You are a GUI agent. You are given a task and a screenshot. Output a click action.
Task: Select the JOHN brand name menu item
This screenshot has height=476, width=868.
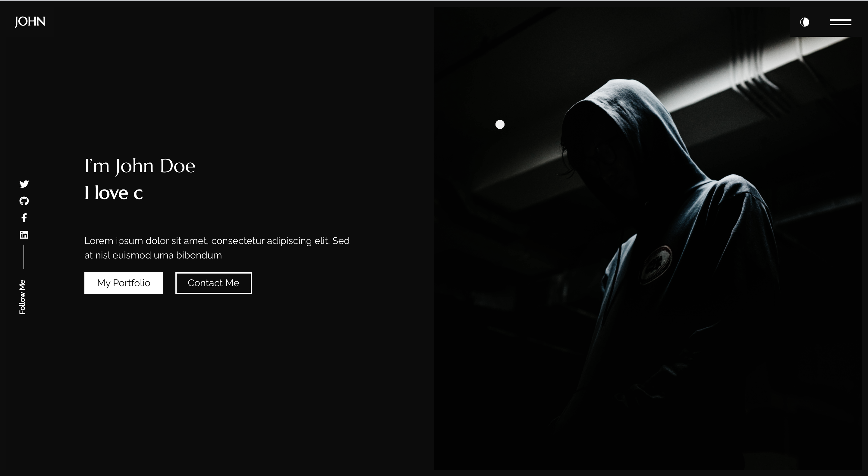click(x=29, y=22)
